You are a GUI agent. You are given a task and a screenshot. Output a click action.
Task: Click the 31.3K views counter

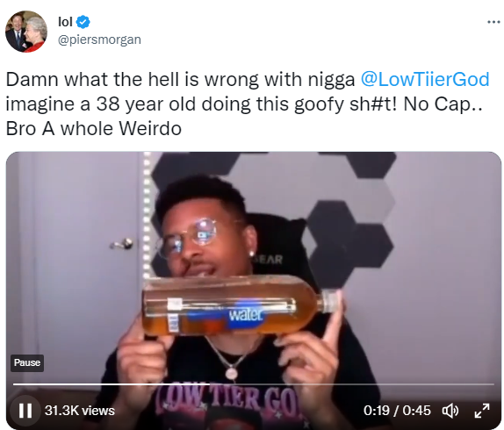[79, 411]
